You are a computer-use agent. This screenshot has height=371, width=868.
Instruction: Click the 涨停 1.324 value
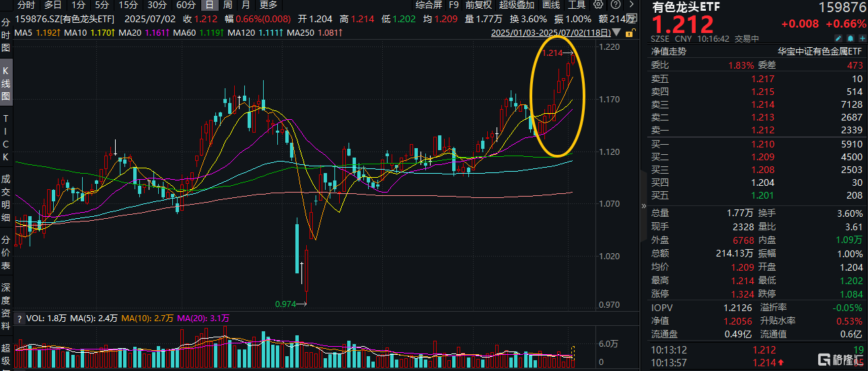pyautogui.click(x=742, y=294)
